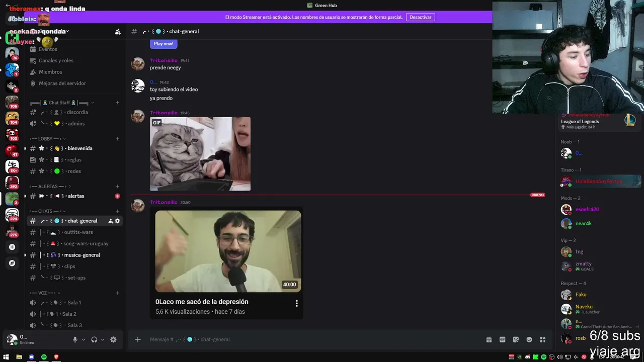
Task: Disable Streamer mode with Desactivar button
Action: 420,17
